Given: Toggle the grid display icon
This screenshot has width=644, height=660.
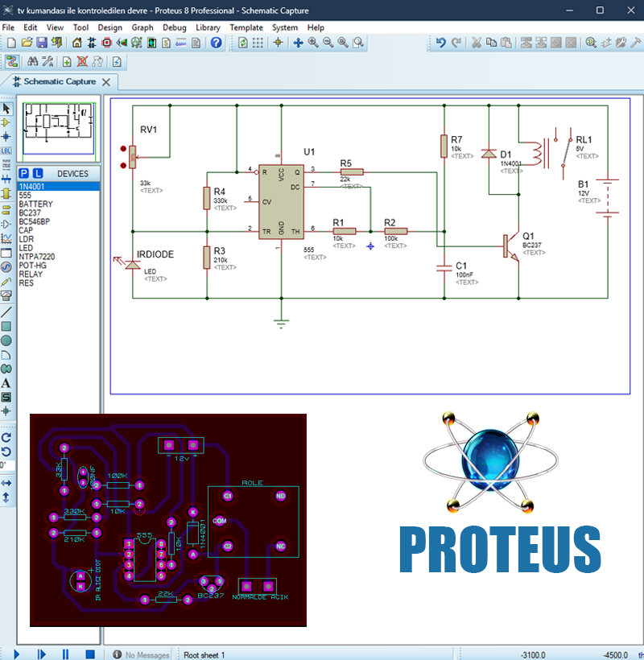Looking at the screenshot, I should 258,43.
